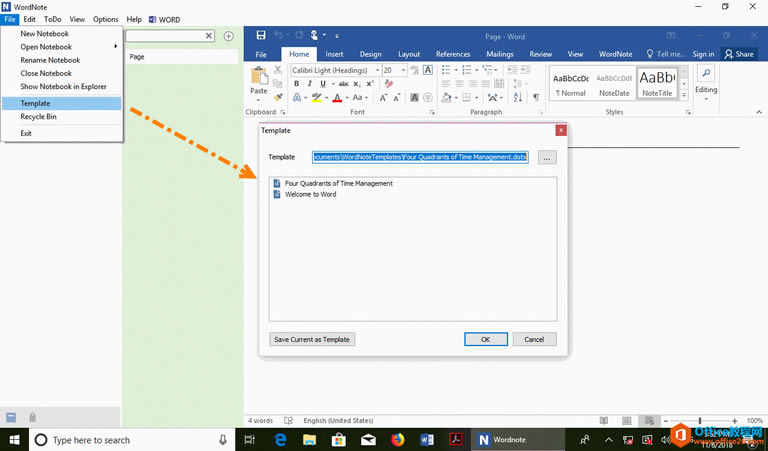This screenshot has width=768, height=451.
Task: Apply red font color
Action: [337, 97]
